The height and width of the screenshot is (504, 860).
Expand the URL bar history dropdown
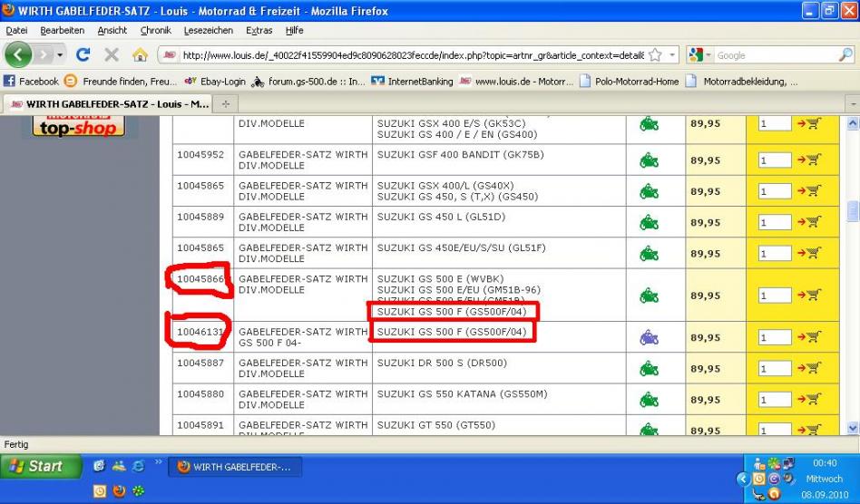672,55
